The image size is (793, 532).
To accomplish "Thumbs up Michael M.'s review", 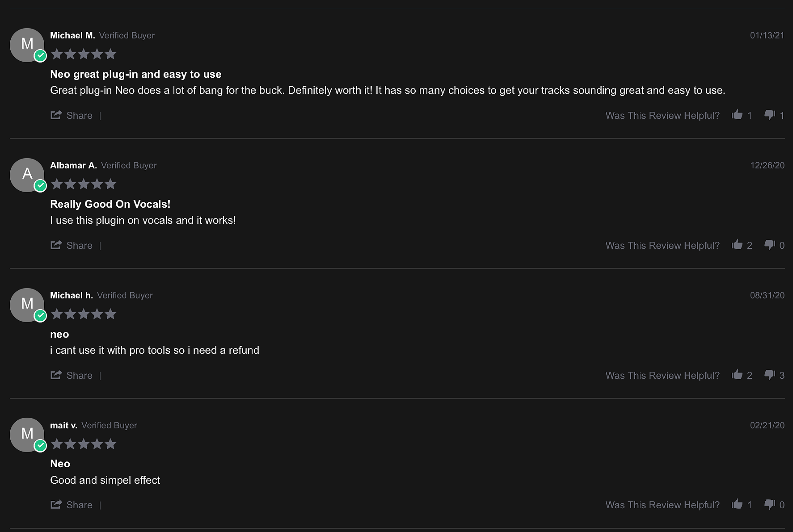I will coord(737,115).
